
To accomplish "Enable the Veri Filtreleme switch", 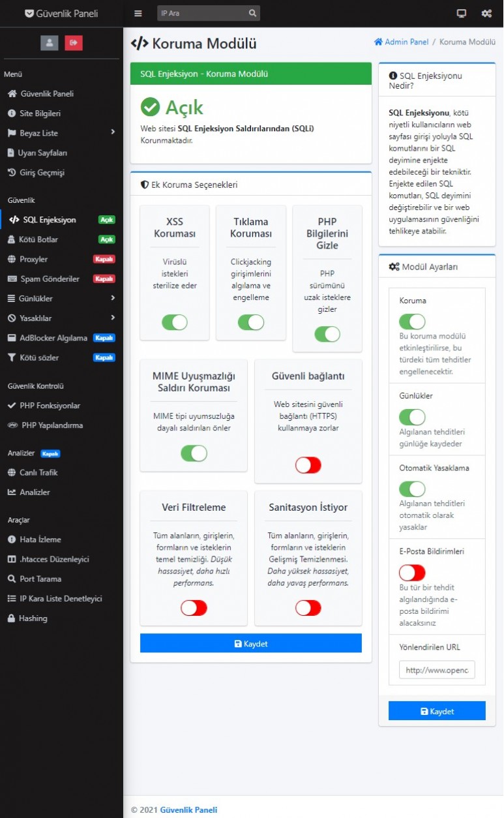I will [x=194, y=608].
